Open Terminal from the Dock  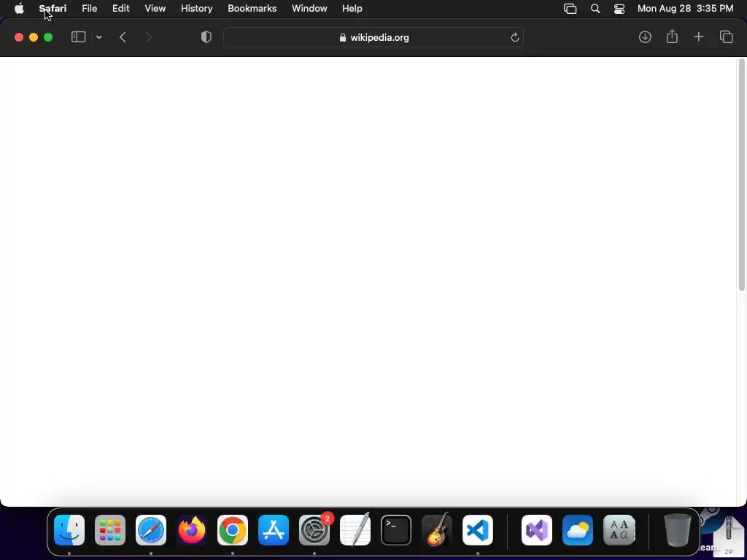click(396, 530)
